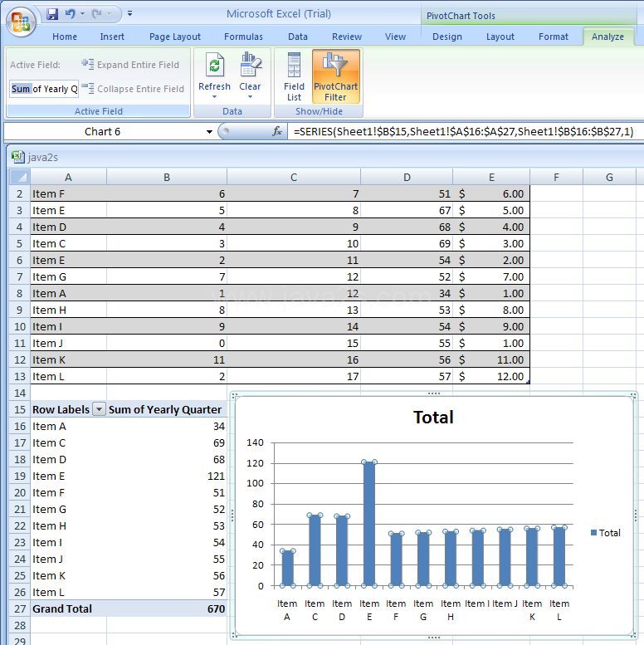
Task: Click the Undo arrow icon
Action: [71, 14]
